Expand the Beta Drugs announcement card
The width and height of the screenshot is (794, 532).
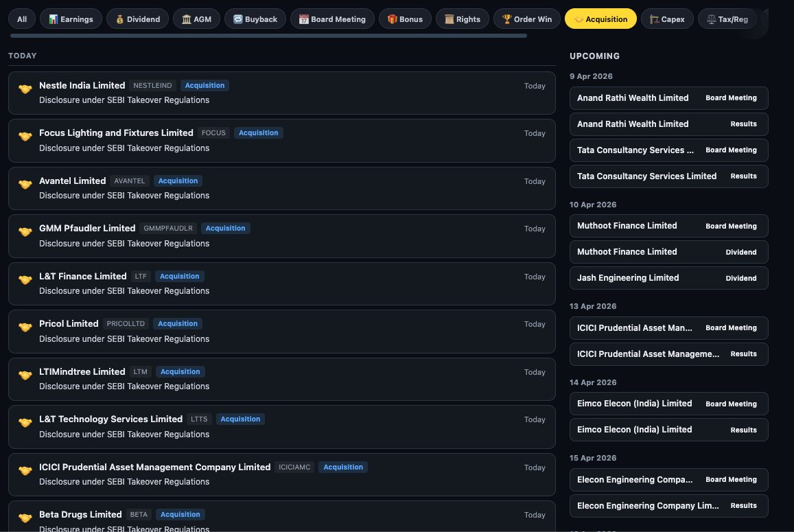point(281,518)
